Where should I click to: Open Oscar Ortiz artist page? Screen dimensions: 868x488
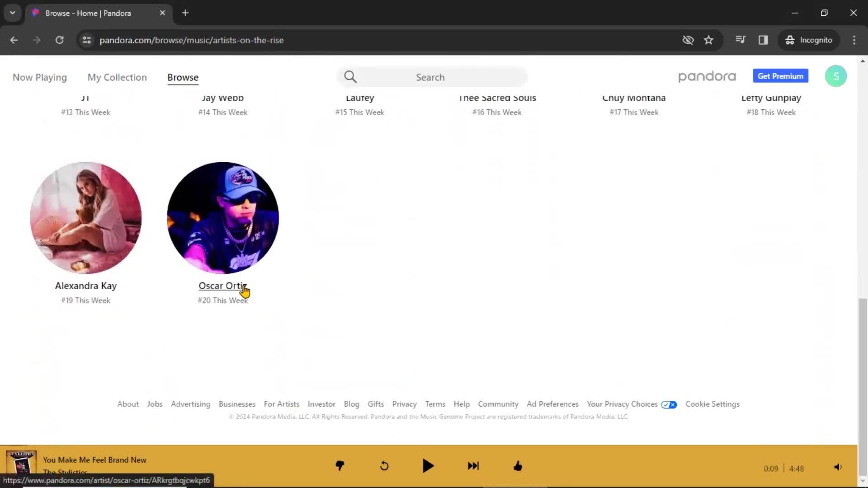coord(222,286)
